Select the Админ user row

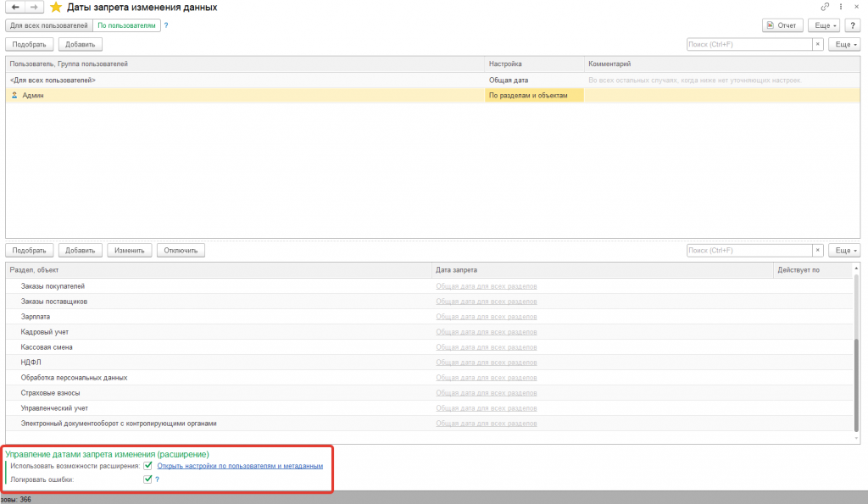[x=433, y=95]
